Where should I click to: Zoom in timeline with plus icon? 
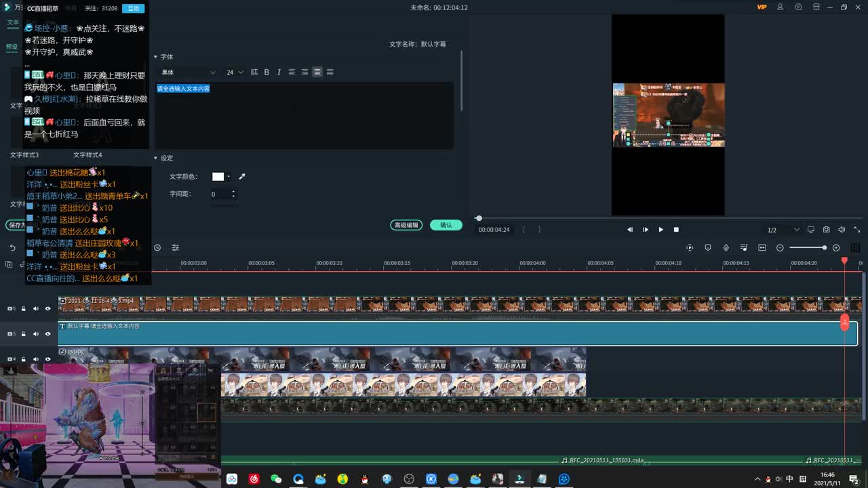836,248
